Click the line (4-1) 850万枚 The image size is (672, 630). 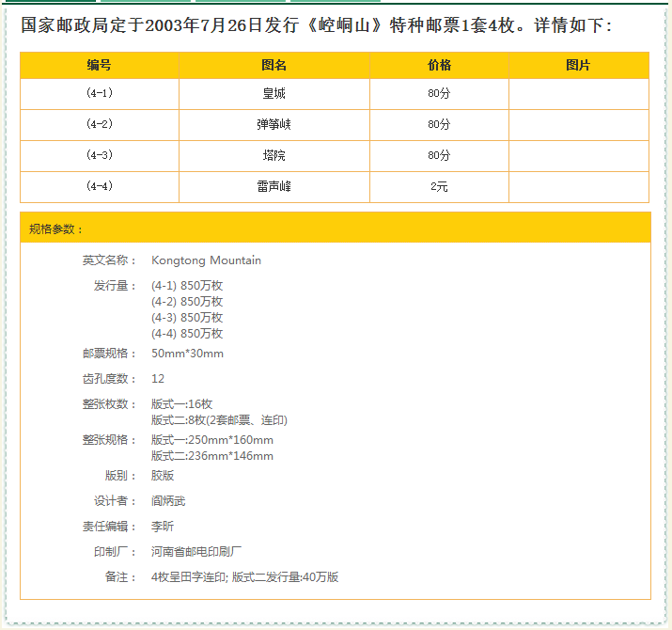click(x=187, y=286)
